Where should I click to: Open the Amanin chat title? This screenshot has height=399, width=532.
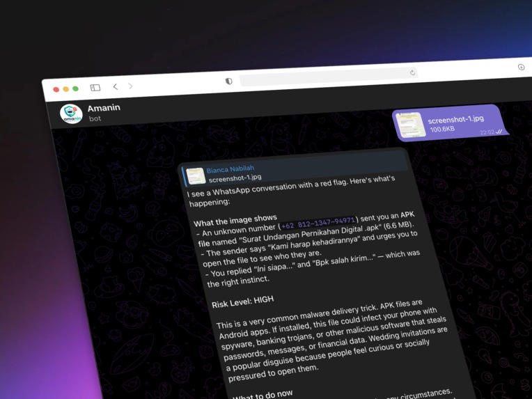click(104, 108)
